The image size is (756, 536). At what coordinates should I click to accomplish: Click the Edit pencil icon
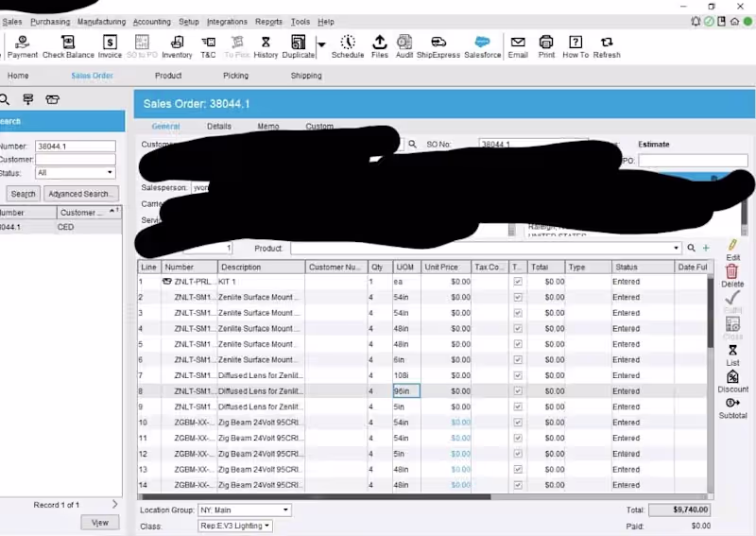pyautogui.click(x=732, y=250)
